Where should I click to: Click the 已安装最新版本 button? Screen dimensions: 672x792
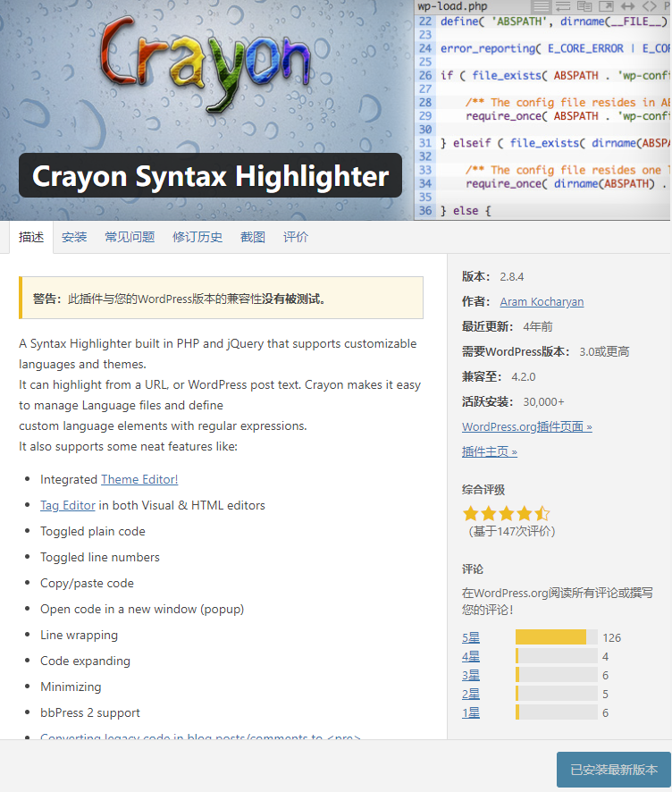point(614,770)
